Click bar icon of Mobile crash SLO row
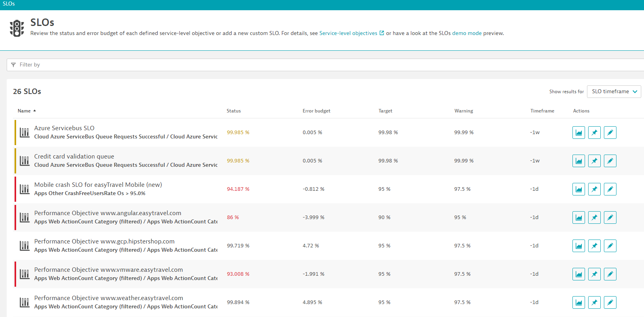The height and width of the screenshot is (317, 644). coord(25,189)
